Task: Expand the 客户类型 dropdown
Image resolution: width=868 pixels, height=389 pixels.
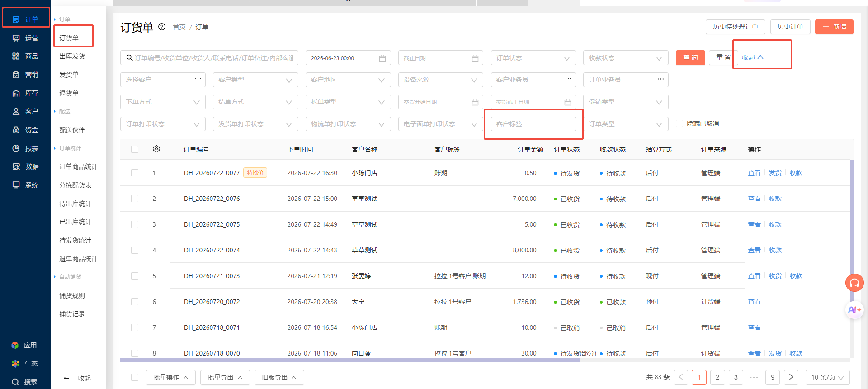Action: click(255, 80)
